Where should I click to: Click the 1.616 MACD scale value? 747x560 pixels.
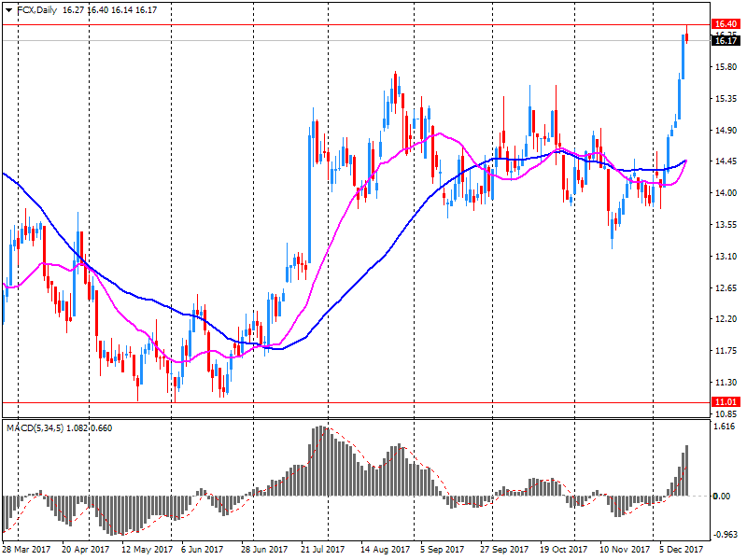(724, 426)
